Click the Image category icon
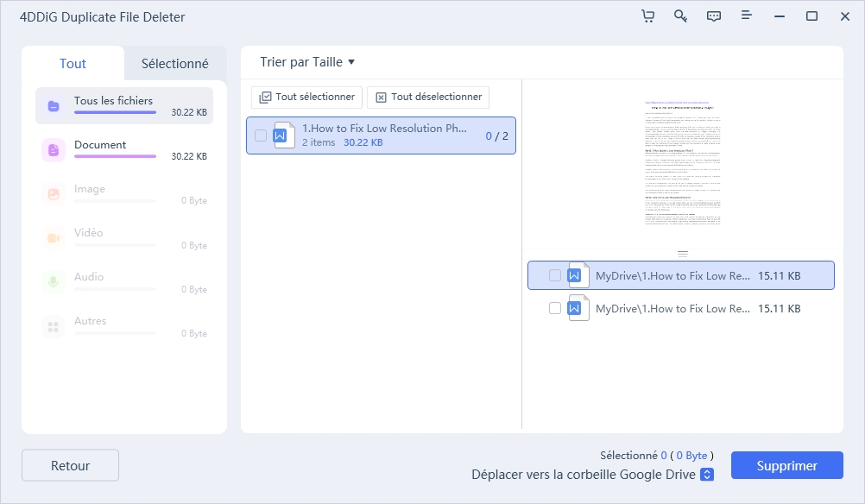 [x=54, y=194]
